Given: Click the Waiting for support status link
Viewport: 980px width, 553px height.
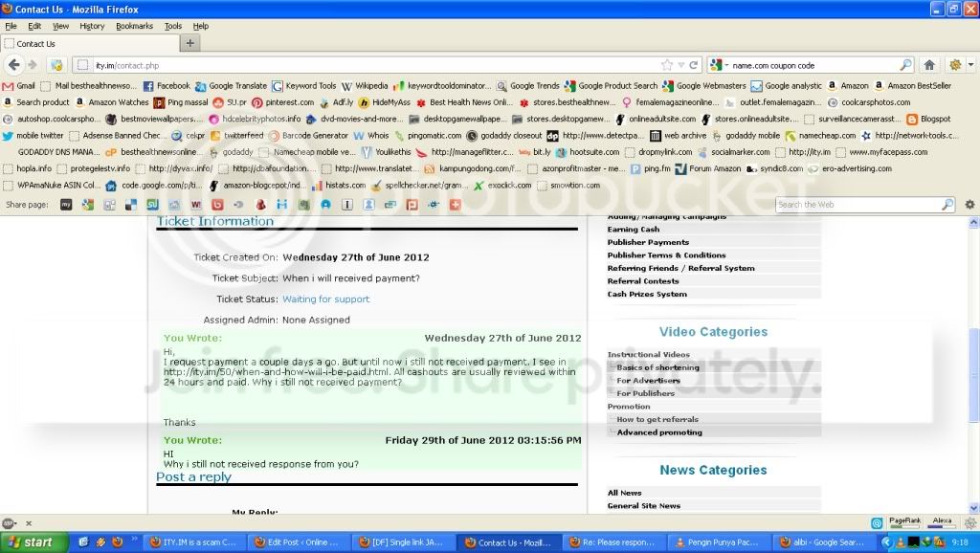Looking at the screenshot, I should (x=325, y=299).
